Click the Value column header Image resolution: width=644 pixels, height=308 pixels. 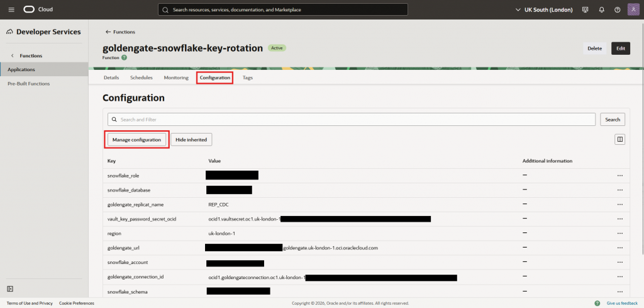tap(215, 161)
